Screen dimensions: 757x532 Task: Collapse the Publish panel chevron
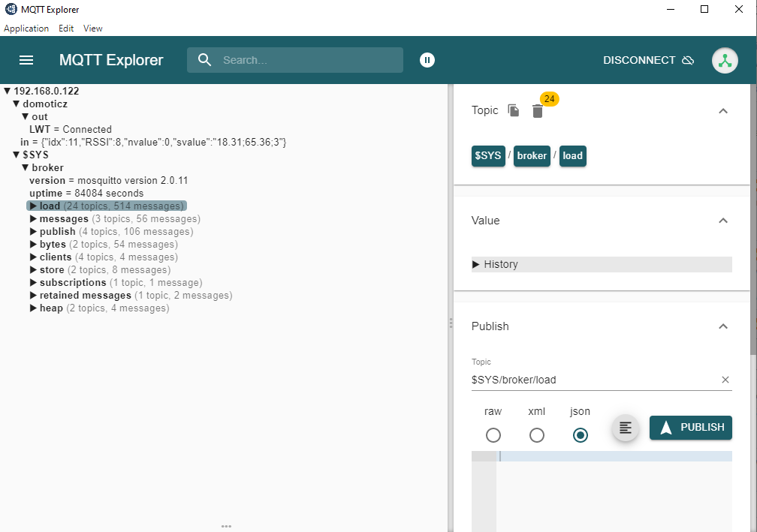point(723,326)
